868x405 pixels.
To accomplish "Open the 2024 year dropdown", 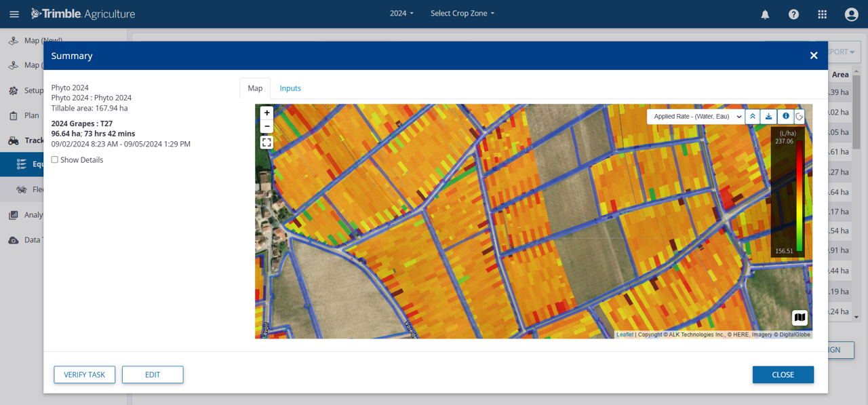I will coord(401,12).
